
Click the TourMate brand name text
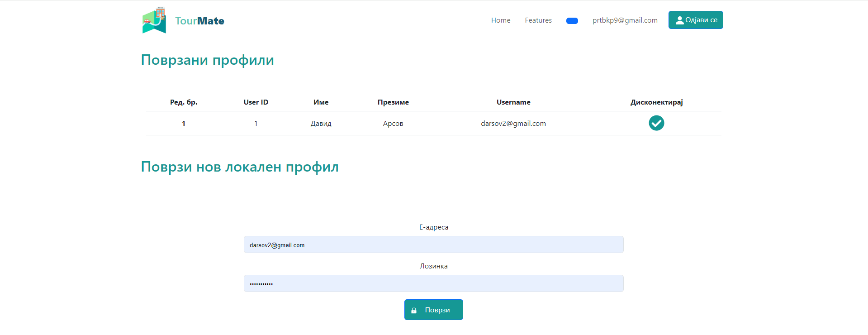pyautogui.click(x=199, y=21)
